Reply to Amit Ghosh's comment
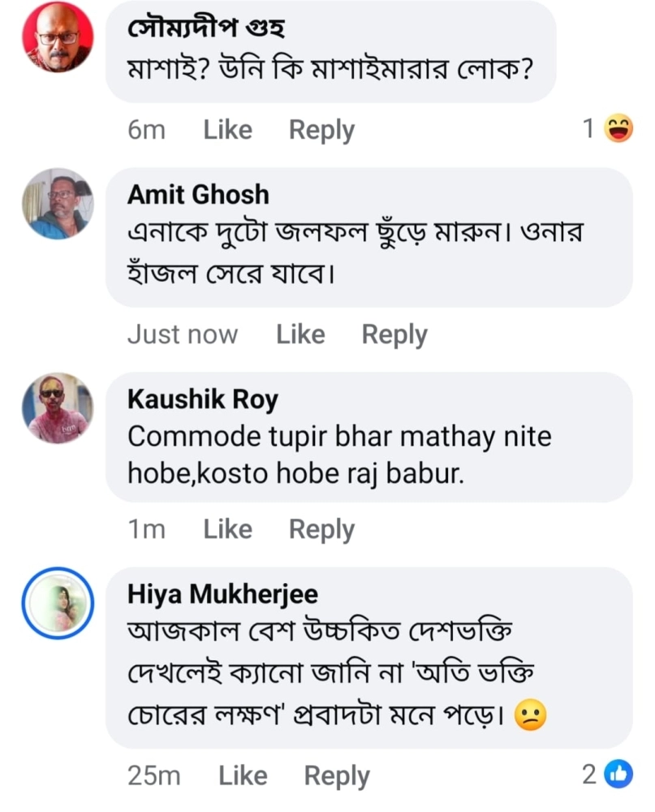Screen dimensions: 655x812 pos(394,335)
